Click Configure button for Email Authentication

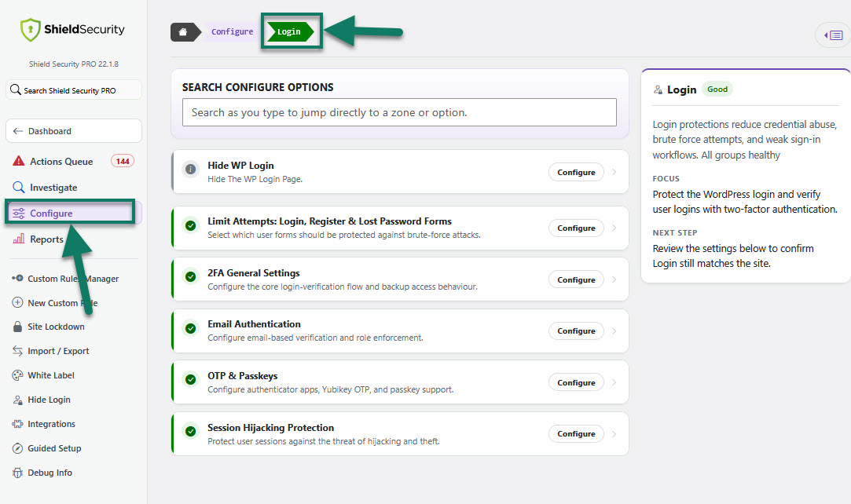(577, 331)
